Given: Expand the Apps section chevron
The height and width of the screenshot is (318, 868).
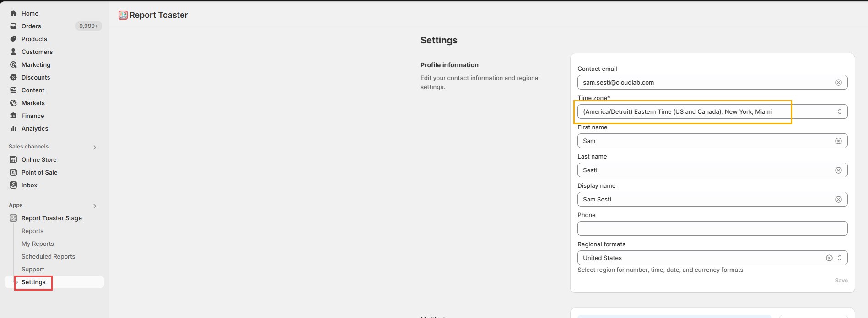Looking at the screenshot, I should tap(95, 206).
